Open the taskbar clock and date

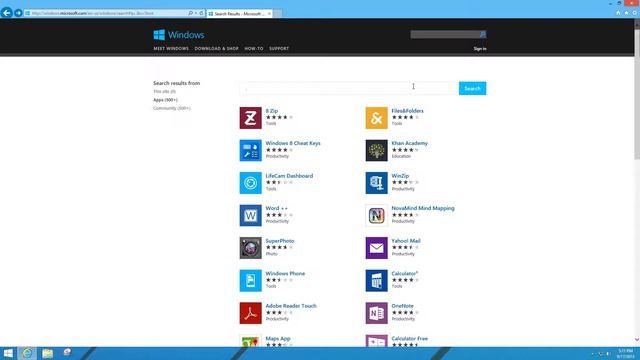(625, 353)
